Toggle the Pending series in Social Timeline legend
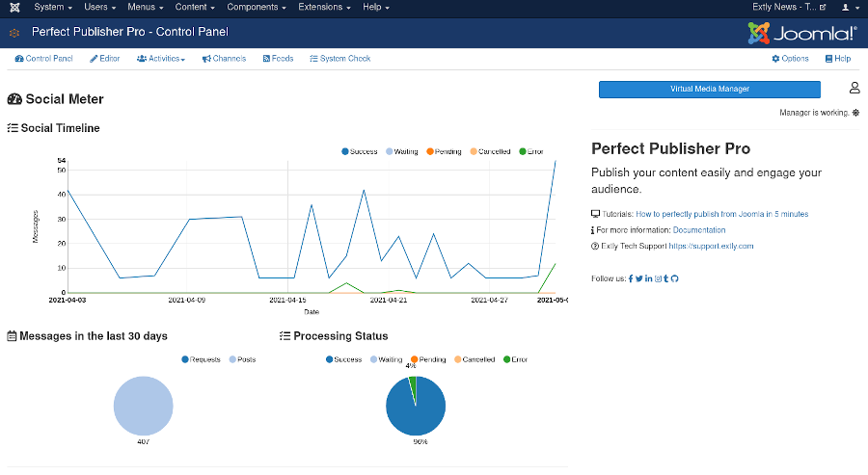 444,151
